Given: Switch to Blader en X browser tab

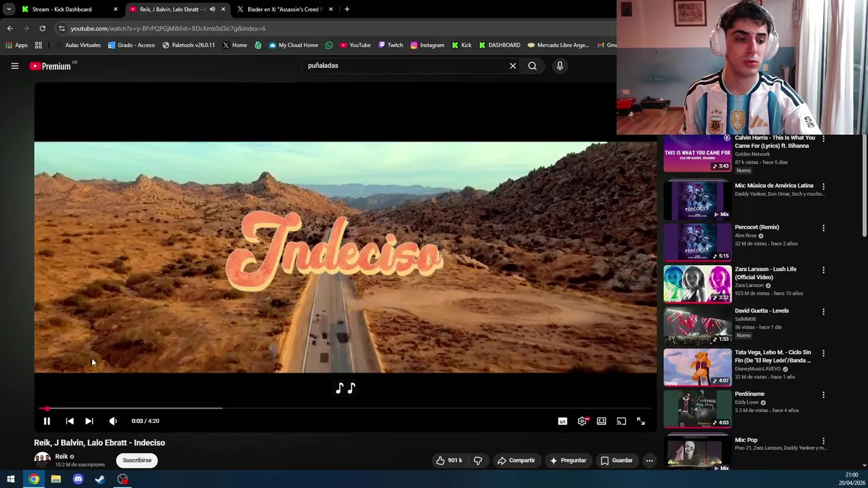Looking at the screenshot, I should tap(283, 9).
